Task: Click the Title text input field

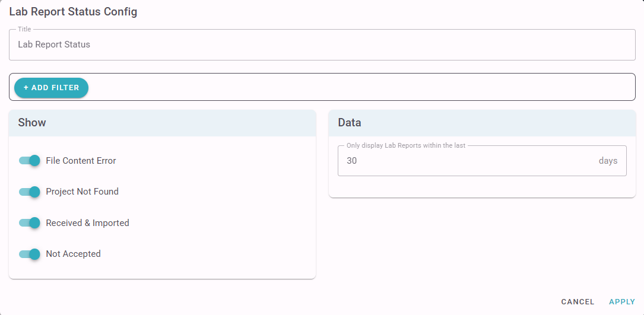Action: point(321,44)
